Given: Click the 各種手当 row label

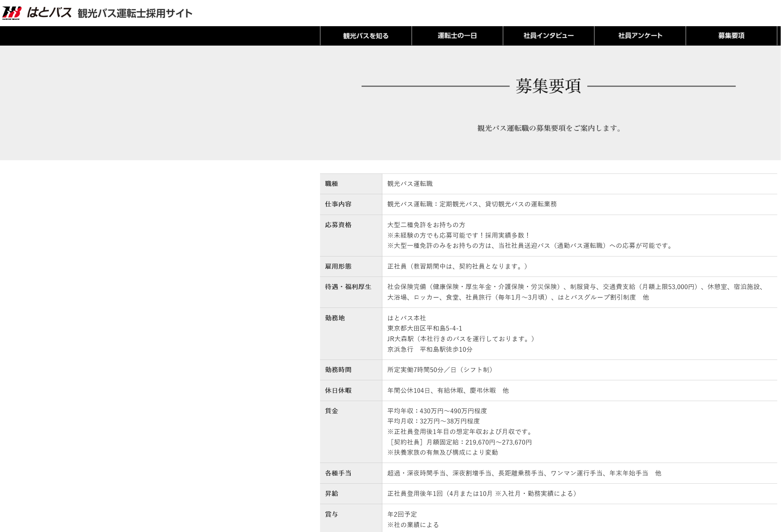Looking at the screenshot, I should point(338,473).
